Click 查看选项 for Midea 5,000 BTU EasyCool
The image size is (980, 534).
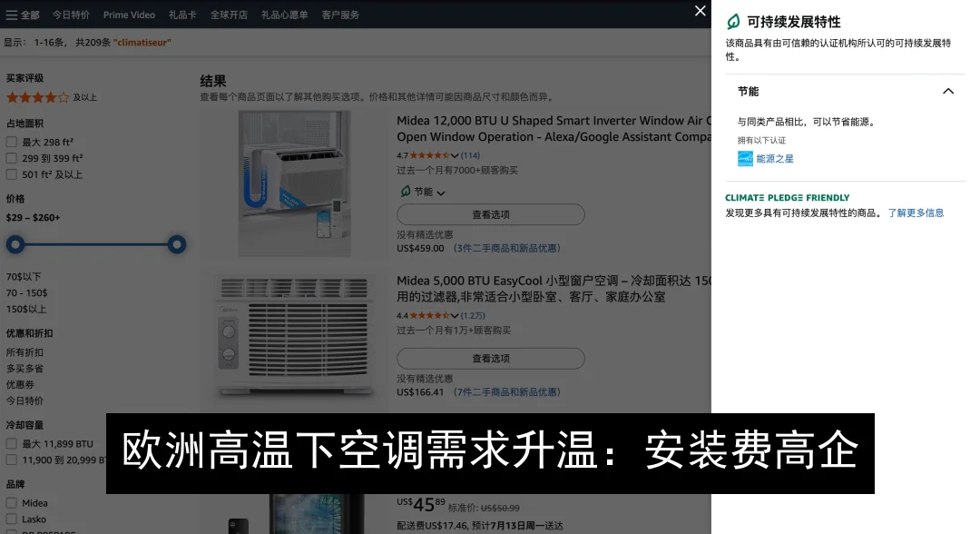[491, 359]
